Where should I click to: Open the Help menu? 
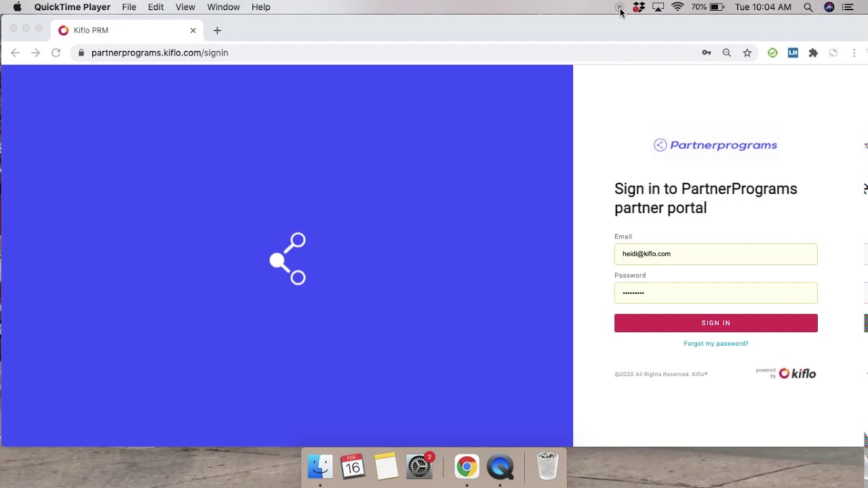[x=261, y=7]
